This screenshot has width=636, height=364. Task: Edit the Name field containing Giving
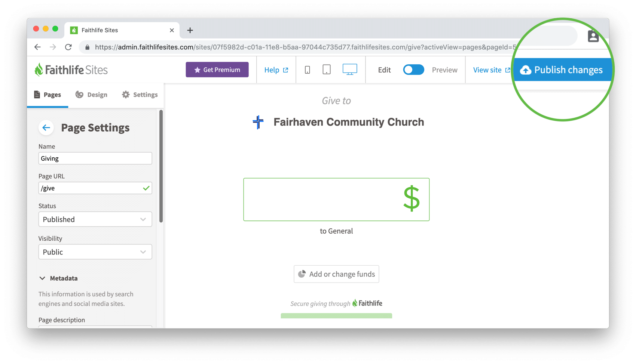(95, 158)
